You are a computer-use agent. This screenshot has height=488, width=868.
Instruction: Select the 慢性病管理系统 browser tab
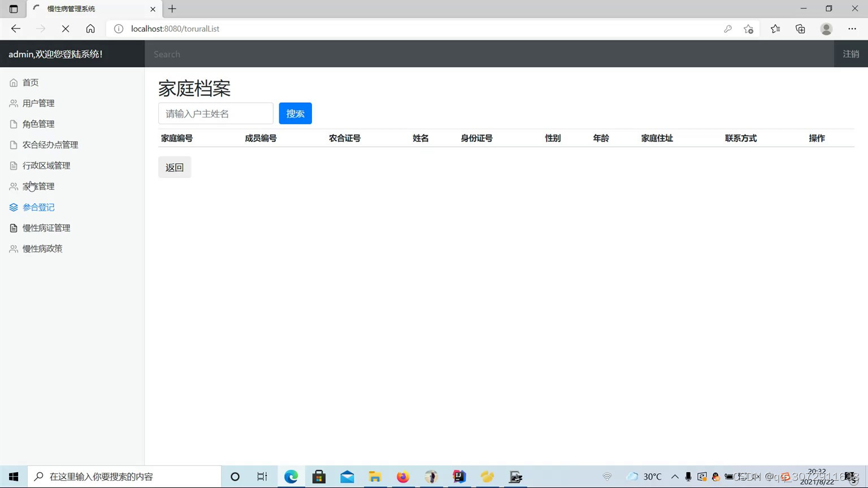pos(94,9)
